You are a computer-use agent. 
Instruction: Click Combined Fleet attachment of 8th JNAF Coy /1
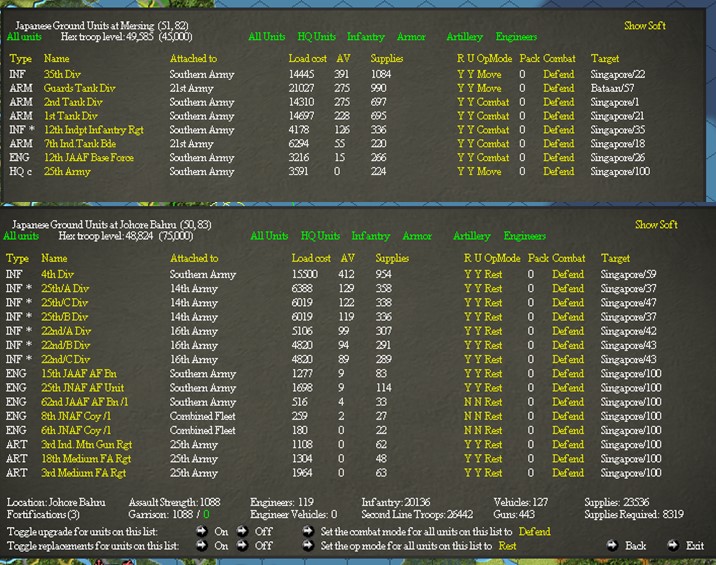tap(203, 416)
